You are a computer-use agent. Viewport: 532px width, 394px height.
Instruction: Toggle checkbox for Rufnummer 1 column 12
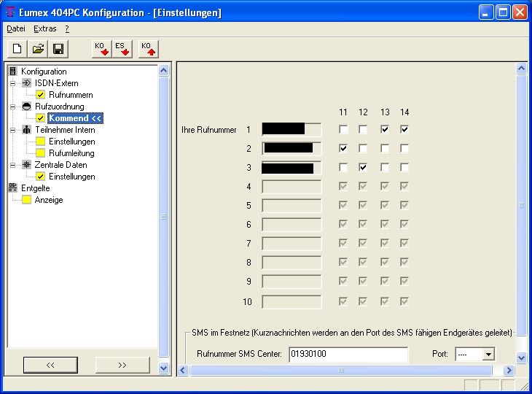coord(363,129)
